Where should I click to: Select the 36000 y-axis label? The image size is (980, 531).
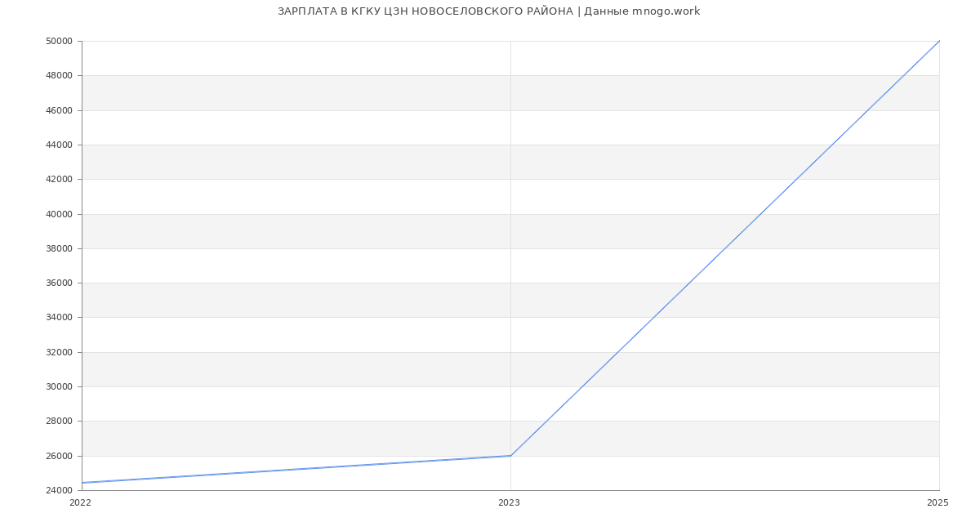(60, 283)
